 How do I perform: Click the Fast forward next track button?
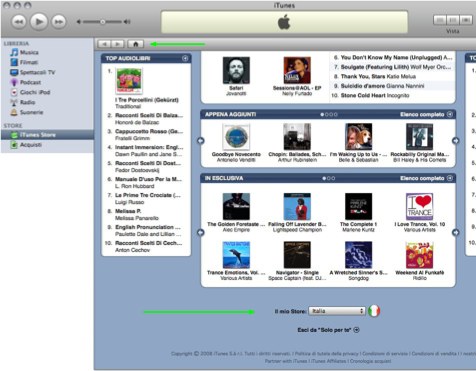(59, 22)
